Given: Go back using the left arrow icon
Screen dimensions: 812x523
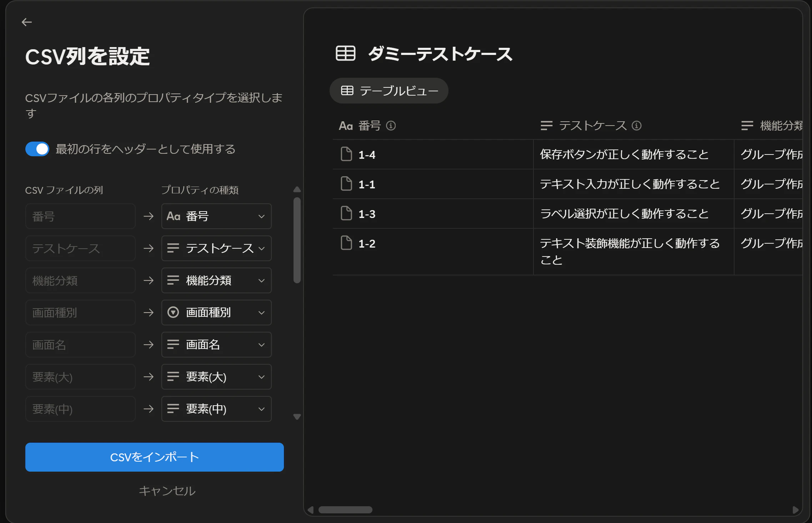Looking at the screenshot, I should [x=27, y=22].
